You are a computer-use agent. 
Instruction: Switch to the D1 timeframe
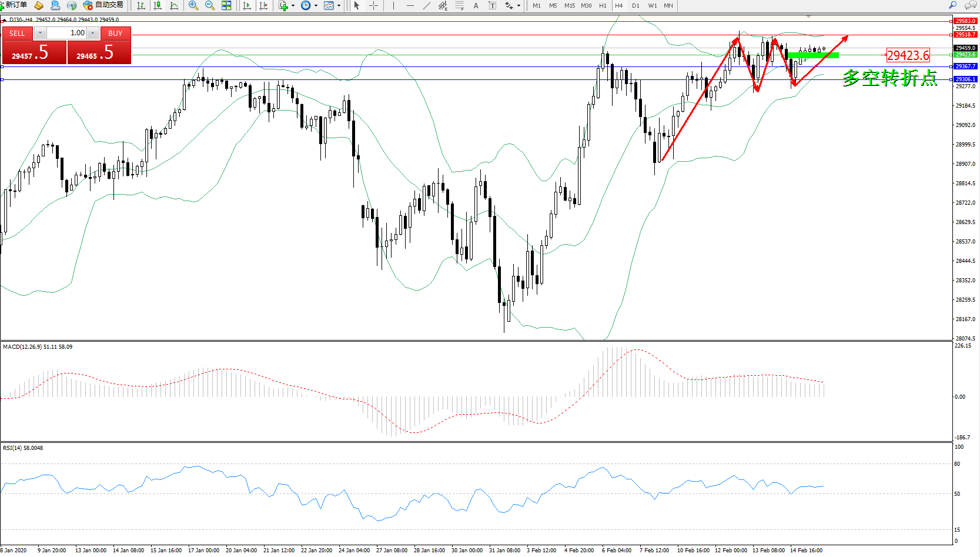[636, 5]
